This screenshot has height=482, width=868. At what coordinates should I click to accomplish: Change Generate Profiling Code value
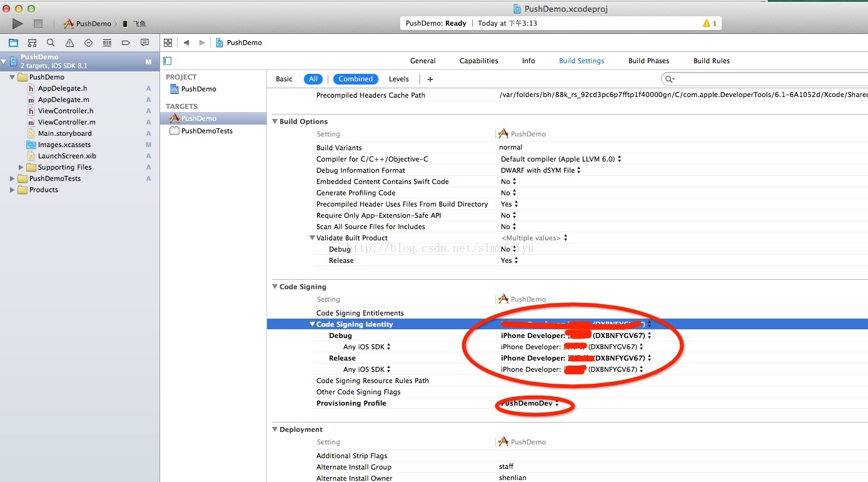pyautogui.click(x=509, y=193)
